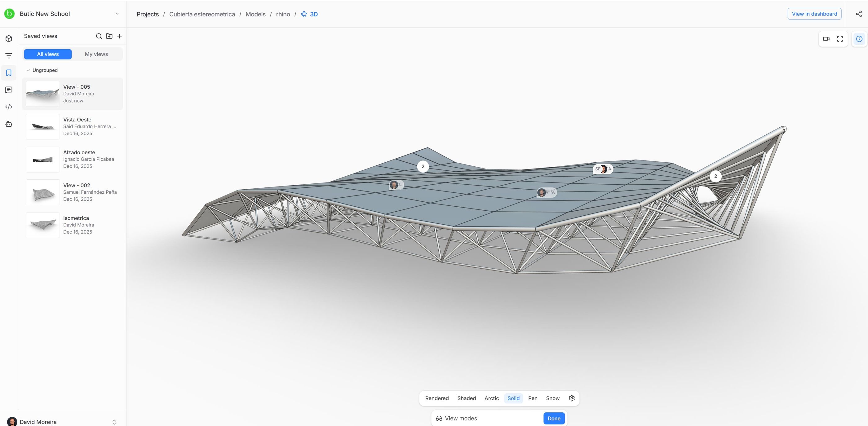The height and width of the screenshot is (426, 868).
Task: Open the Models cube icon in sidebar
Action: 9,39
